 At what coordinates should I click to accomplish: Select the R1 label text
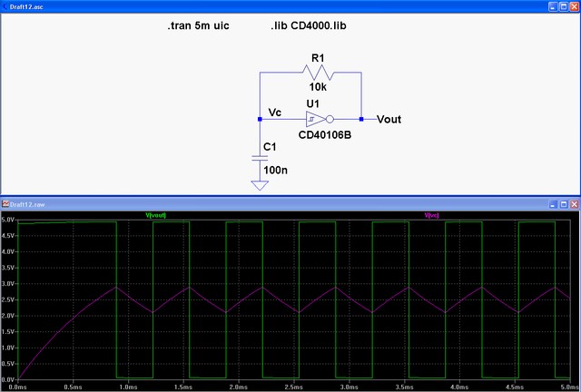(318, 58)
